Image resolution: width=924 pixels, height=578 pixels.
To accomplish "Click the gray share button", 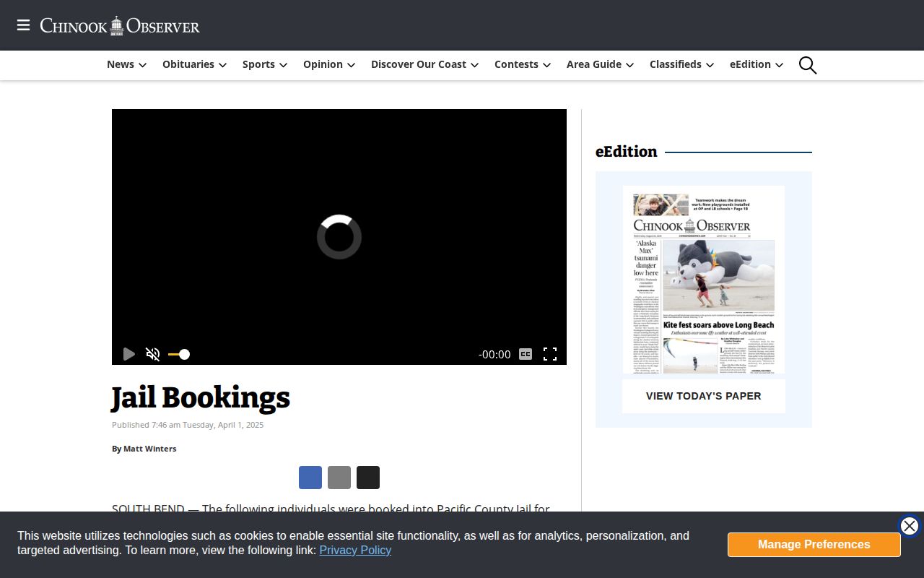I will tap(339, 478).
